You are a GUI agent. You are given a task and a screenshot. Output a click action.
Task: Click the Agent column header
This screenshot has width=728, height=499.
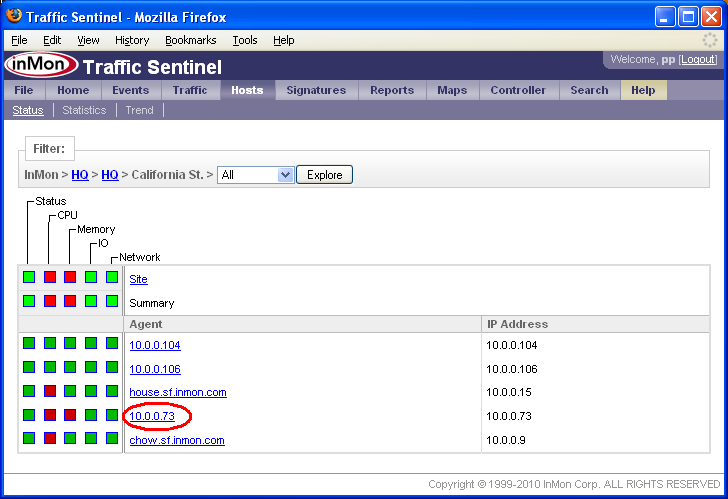pos(146,324)
